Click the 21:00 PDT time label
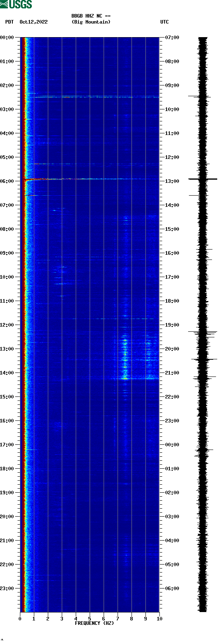Viewport: 220px width, 644px height. click(7, 541)
